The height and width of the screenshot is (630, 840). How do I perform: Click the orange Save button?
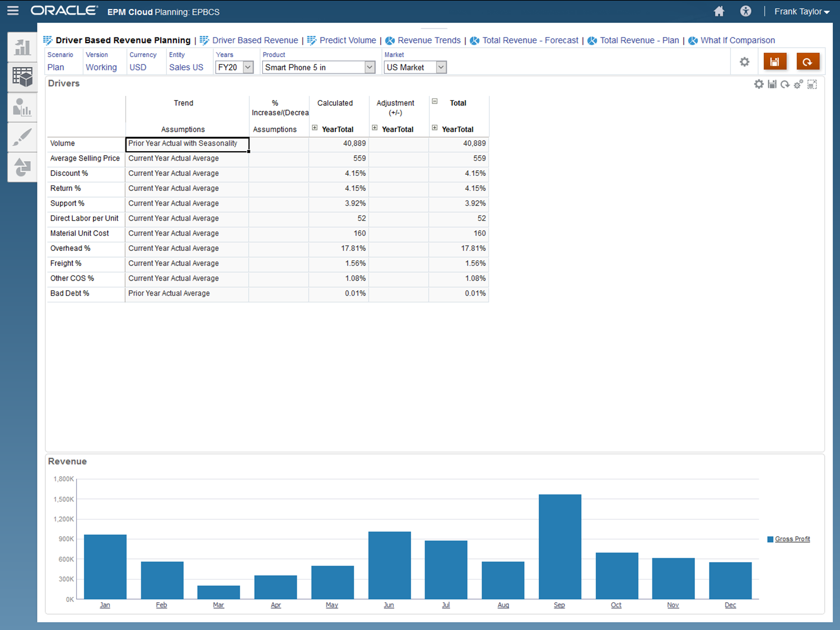[x=774, y=62]
